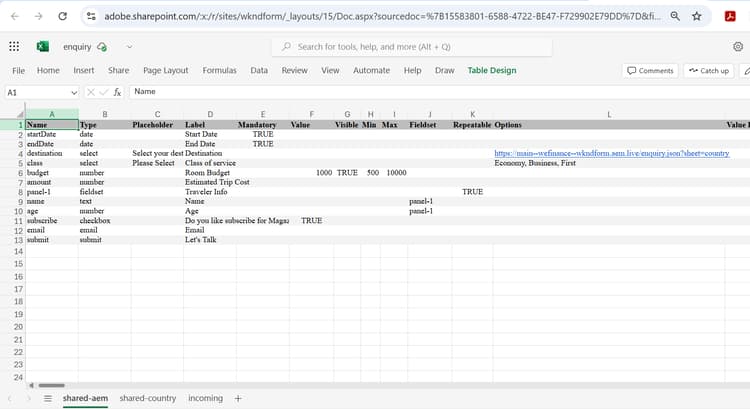Viewport: 750px width, 409px height.
Task: Add a new sheet with plus icon
Action: coord(238,398)
